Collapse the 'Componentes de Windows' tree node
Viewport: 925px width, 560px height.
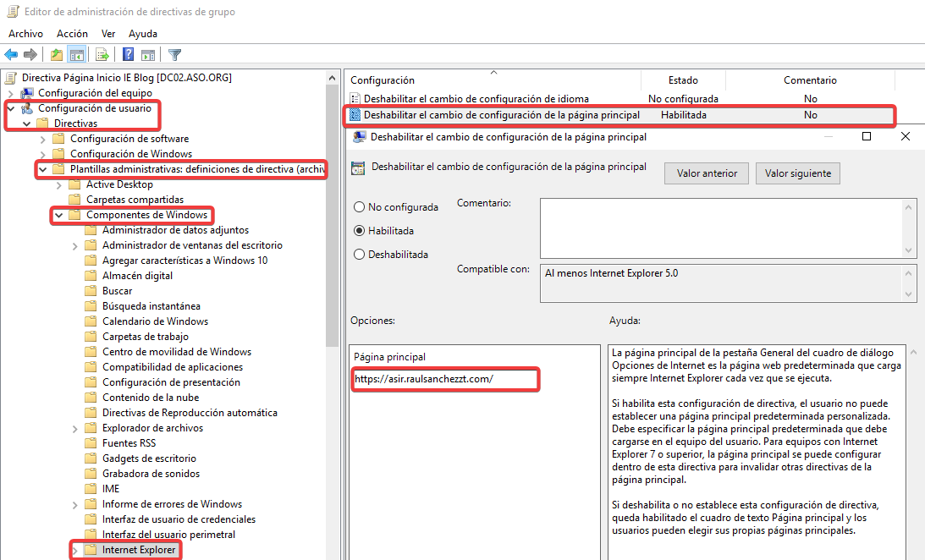coord(58,215)
